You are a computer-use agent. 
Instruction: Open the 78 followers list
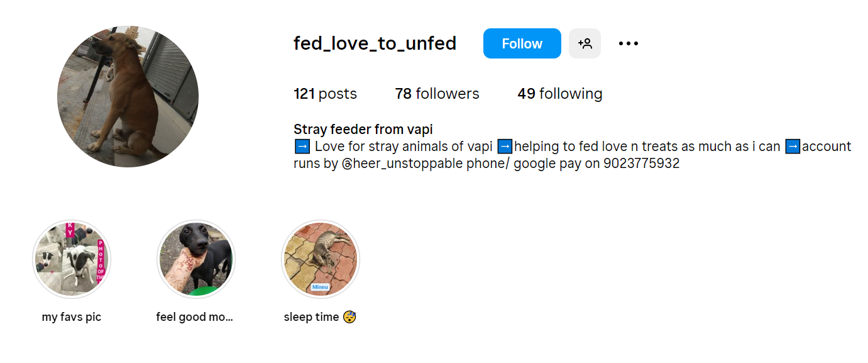point(437,94)
